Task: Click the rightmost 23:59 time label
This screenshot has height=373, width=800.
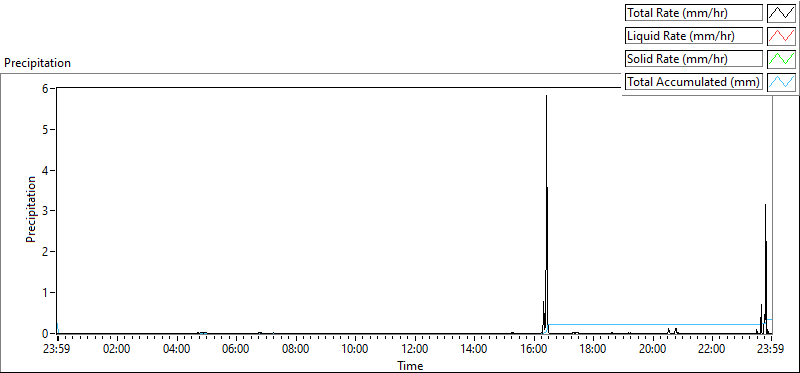Action: point(772,350)
